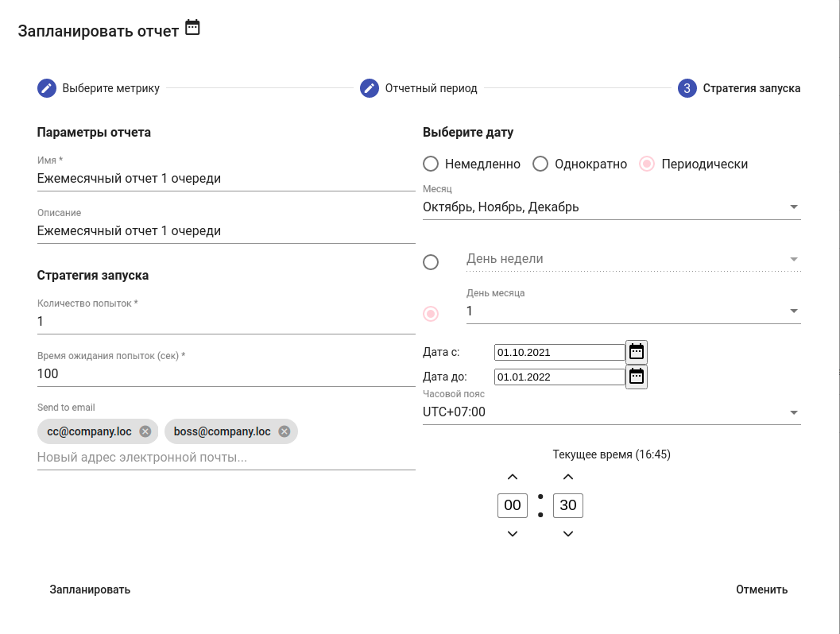Click the edit icon for 'Отчетный период' step

tap(370, 88)
